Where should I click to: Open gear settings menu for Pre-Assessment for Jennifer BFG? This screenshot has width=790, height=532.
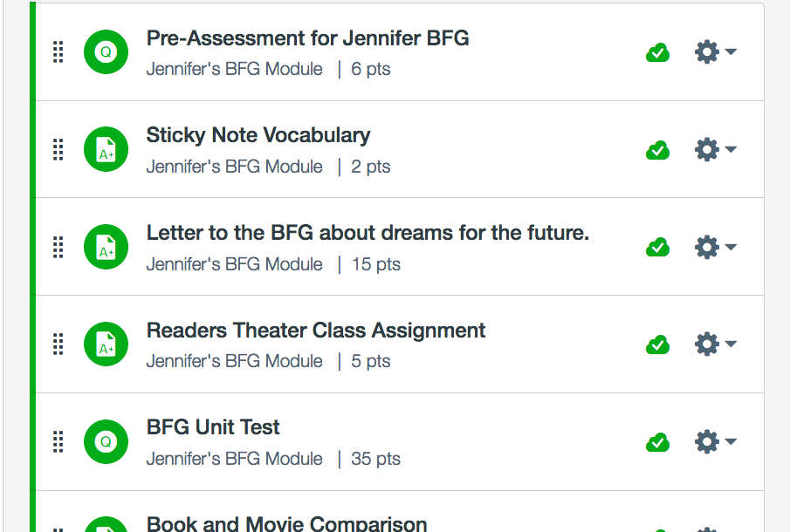pyautogui.click(x=715, y=52)
